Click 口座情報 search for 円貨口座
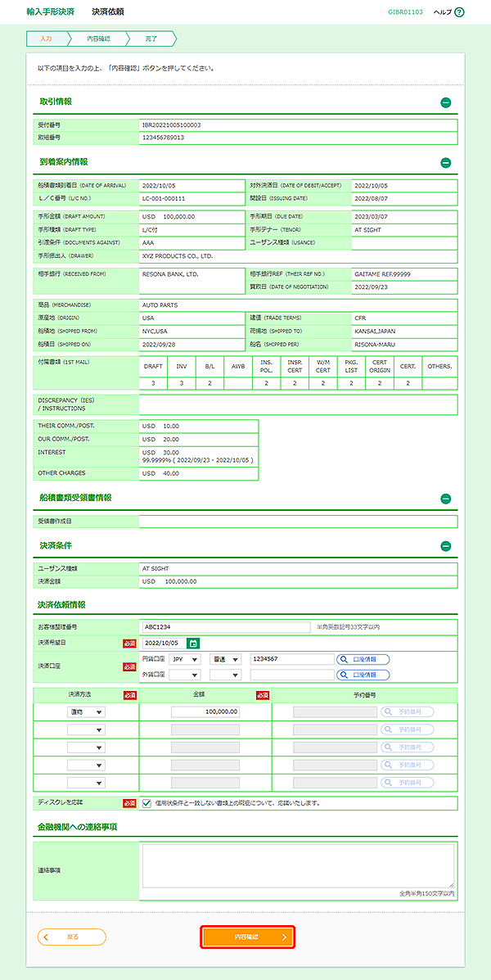The image size is (491, 980). [x=363, y=659]
